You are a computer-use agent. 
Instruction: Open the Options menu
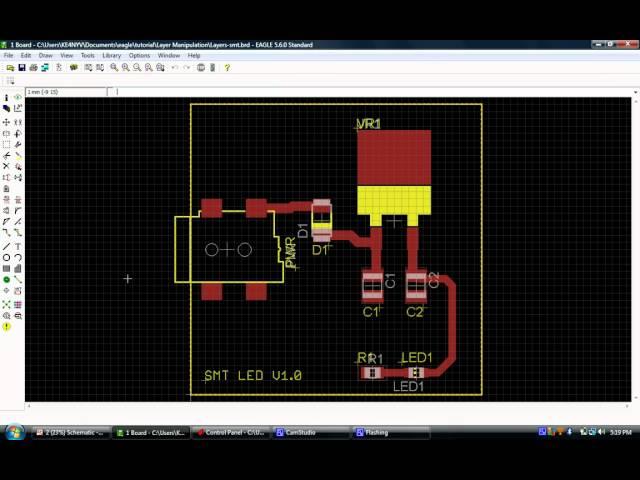[139, 56]
